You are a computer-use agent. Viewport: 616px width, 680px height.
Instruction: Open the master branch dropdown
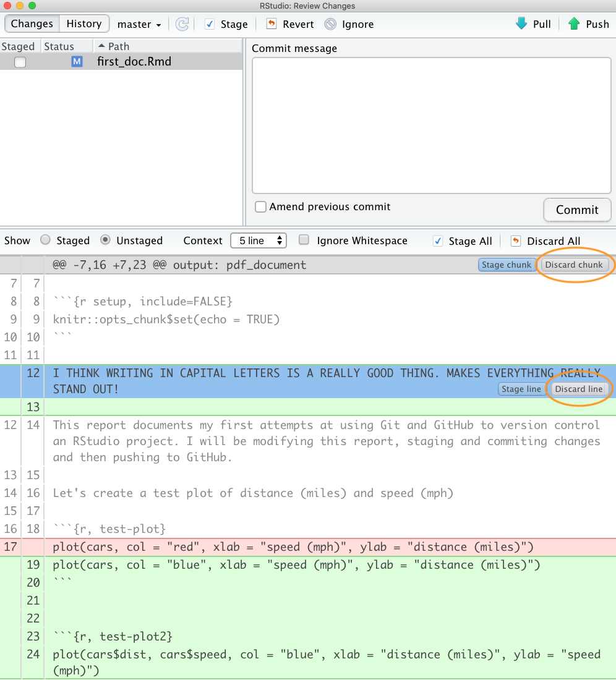139,24
